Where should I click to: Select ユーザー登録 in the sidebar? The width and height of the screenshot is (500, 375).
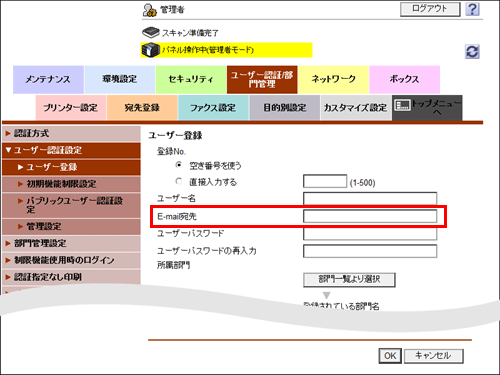pyautogui.click(x=71, y=167)
